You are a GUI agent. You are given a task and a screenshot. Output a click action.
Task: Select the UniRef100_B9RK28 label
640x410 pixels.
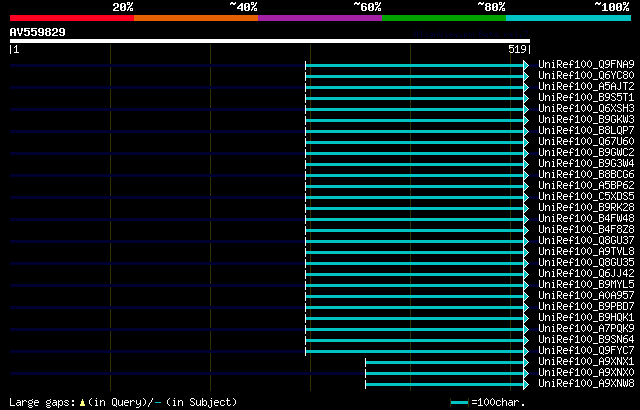pos(586,208)
